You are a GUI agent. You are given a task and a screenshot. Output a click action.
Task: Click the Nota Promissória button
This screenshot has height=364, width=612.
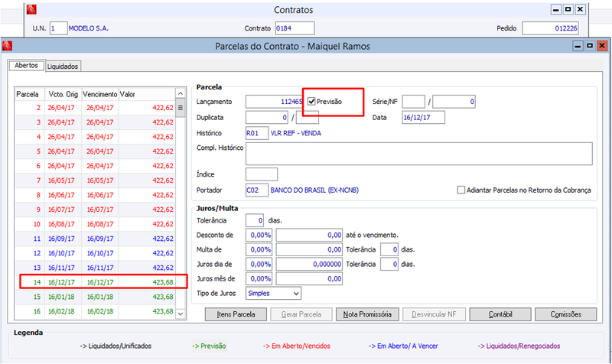click(367, 314)
